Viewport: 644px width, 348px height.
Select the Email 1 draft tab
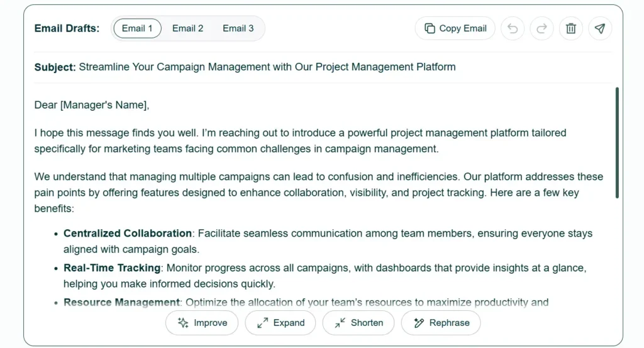point(137,28)
